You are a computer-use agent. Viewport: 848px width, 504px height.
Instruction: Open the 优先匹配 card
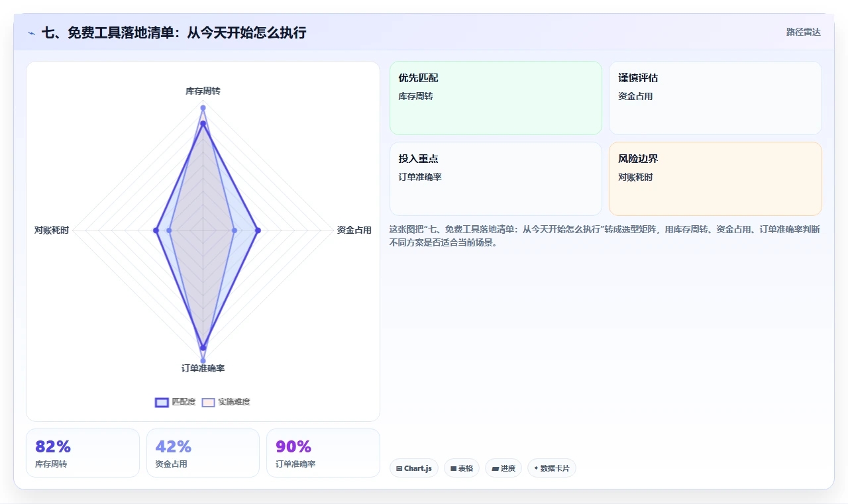pyautogui.click(x=496, y=98)
